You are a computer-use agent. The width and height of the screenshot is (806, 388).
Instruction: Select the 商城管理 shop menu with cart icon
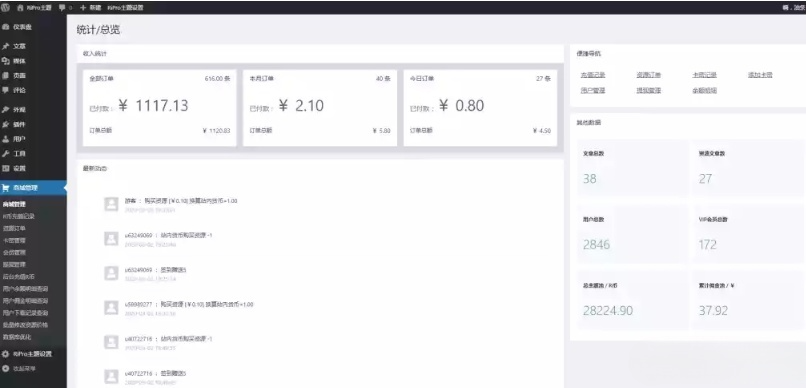pos(33,188)
